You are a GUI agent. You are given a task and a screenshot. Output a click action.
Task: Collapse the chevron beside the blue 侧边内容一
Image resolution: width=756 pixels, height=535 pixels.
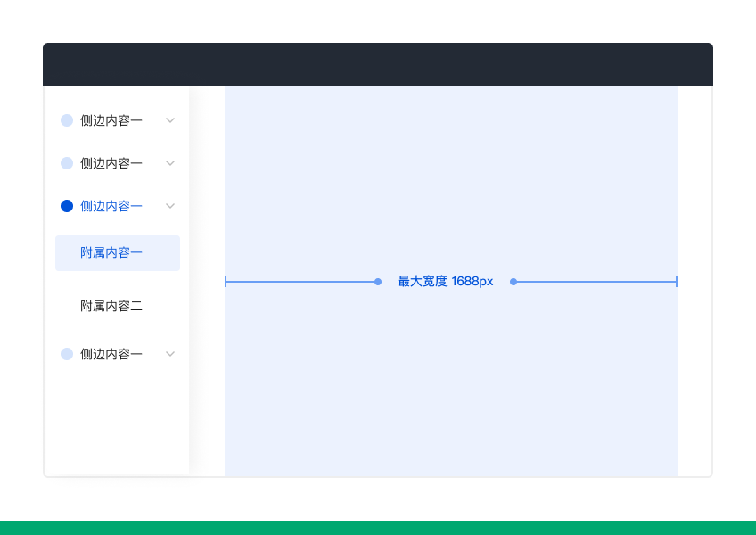coord(170,206)
